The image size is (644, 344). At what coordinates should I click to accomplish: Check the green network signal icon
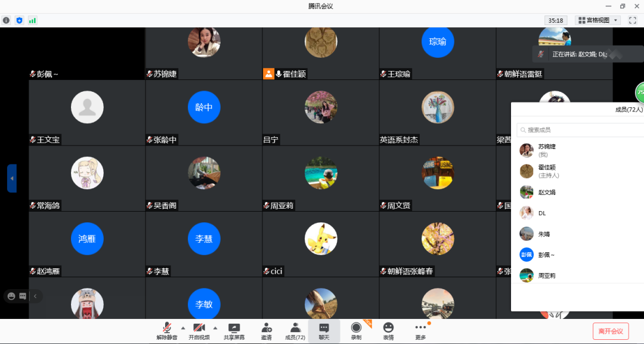coord(32,20)
